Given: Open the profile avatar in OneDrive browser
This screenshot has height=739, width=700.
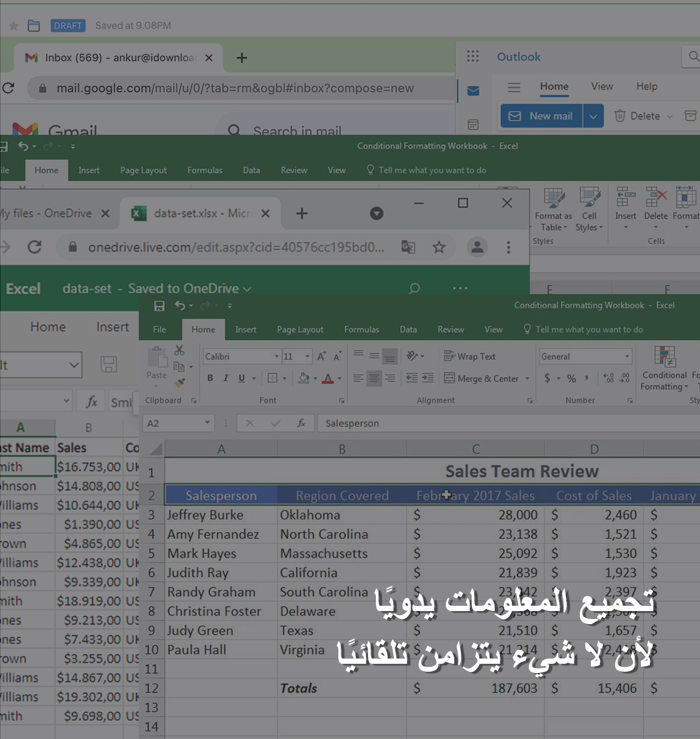Looking at the screenshot, I should (x=478, y=247).
